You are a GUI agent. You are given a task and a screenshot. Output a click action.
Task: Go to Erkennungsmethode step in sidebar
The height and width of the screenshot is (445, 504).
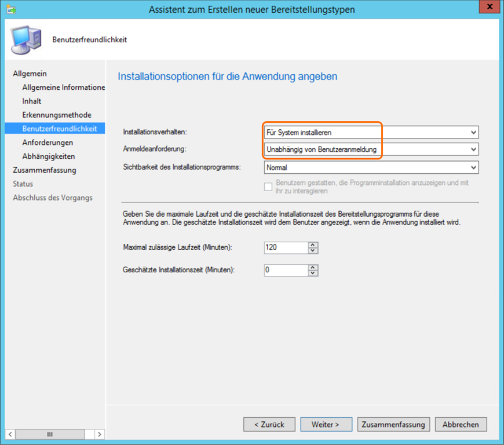point(57,115)
